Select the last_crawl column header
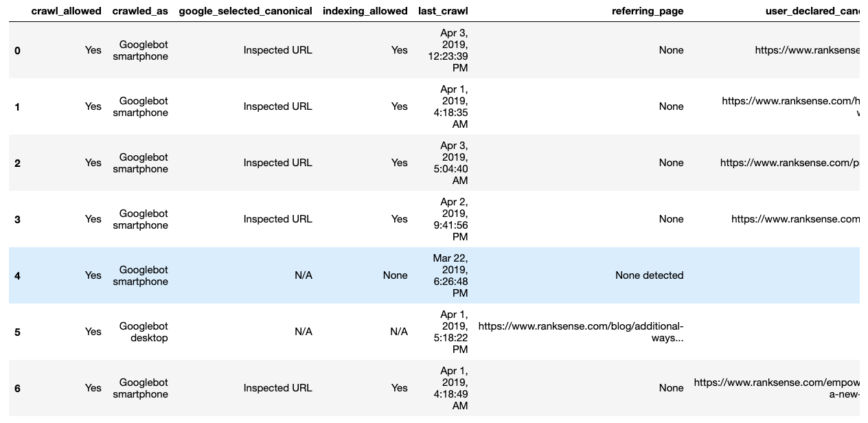The image size is (868, 423). 443,11
